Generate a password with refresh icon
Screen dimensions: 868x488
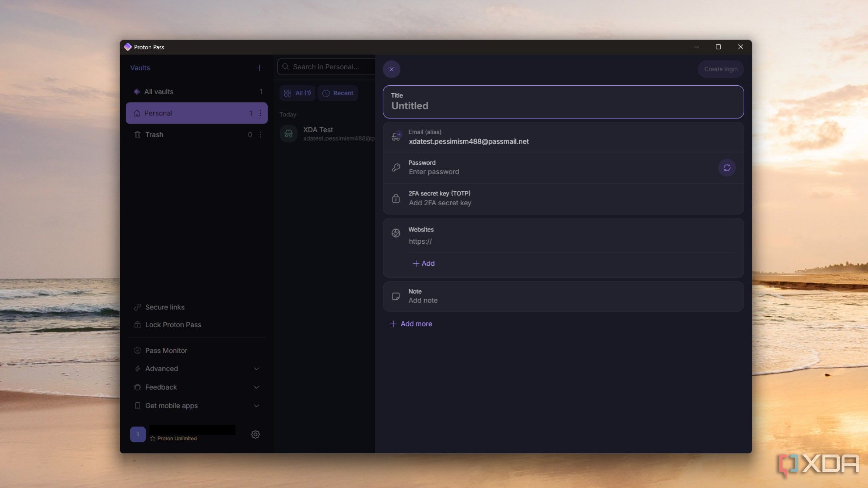click(x=727, y=168)
